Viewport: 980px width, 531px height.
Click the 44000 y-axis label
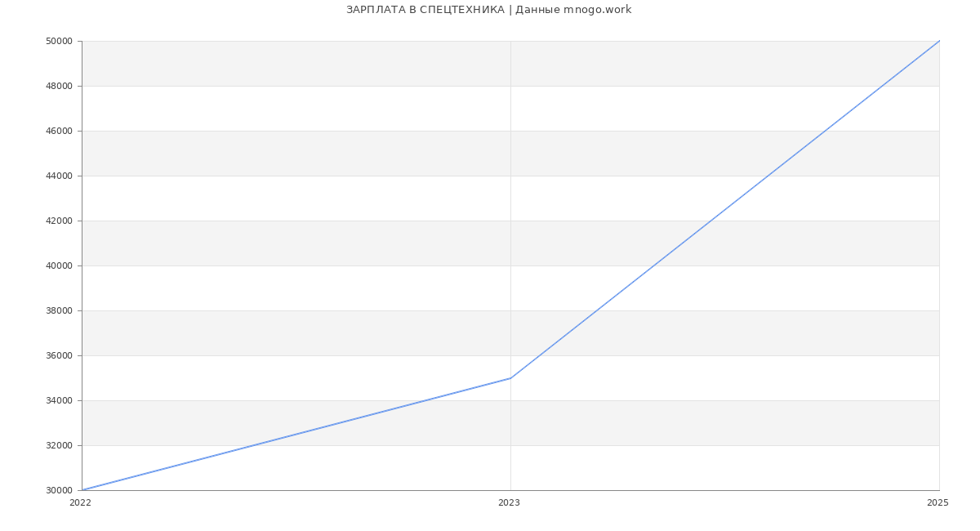60,176
